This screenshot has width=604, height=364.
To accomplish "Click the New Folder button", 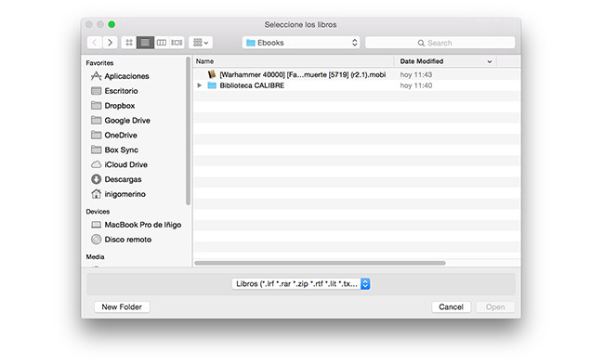I will [x=122, y=307].
